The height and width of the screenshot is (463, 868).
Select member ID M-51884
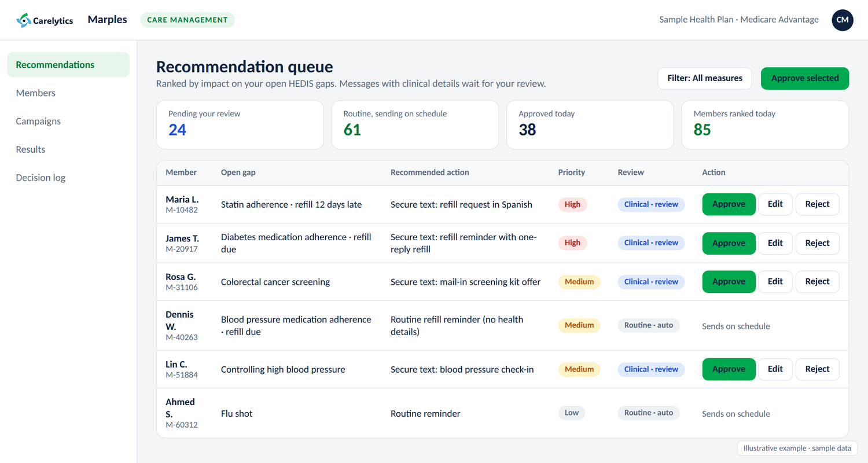pyautogui.click(x=182, y=375)
